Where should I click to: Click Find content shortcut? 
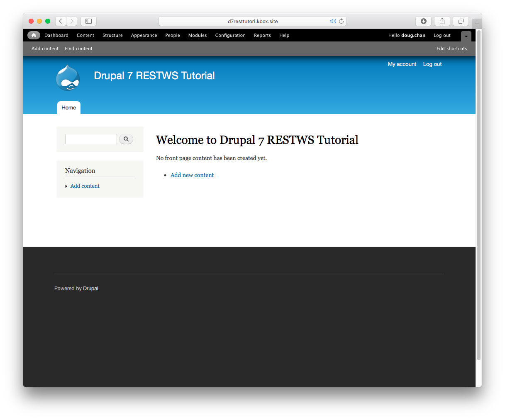(x=78, y=49)
